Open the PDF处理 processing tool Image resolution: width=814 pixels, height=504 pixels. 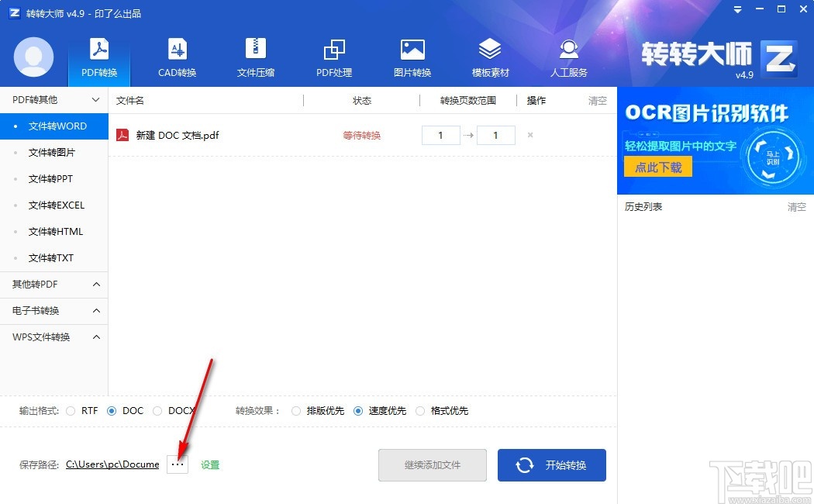(333, 58)
